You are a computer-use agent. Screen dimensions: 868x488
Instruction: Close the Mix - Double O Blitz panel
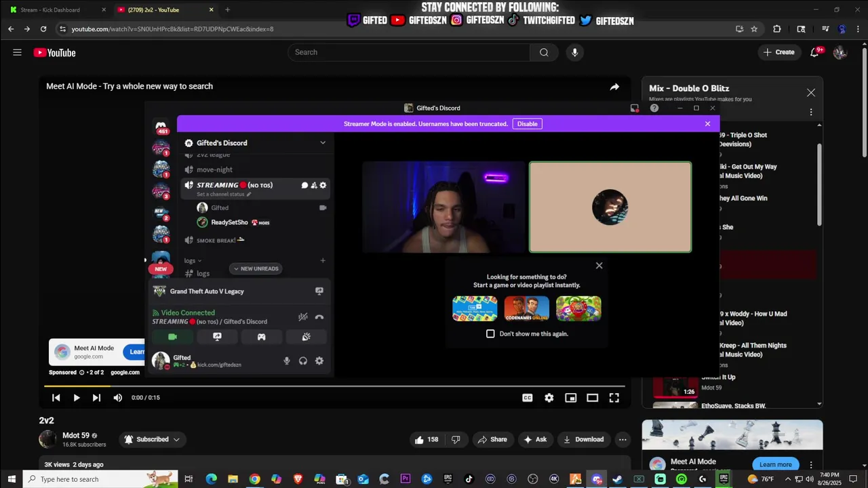pyautogui.click(x=811, y=93)
